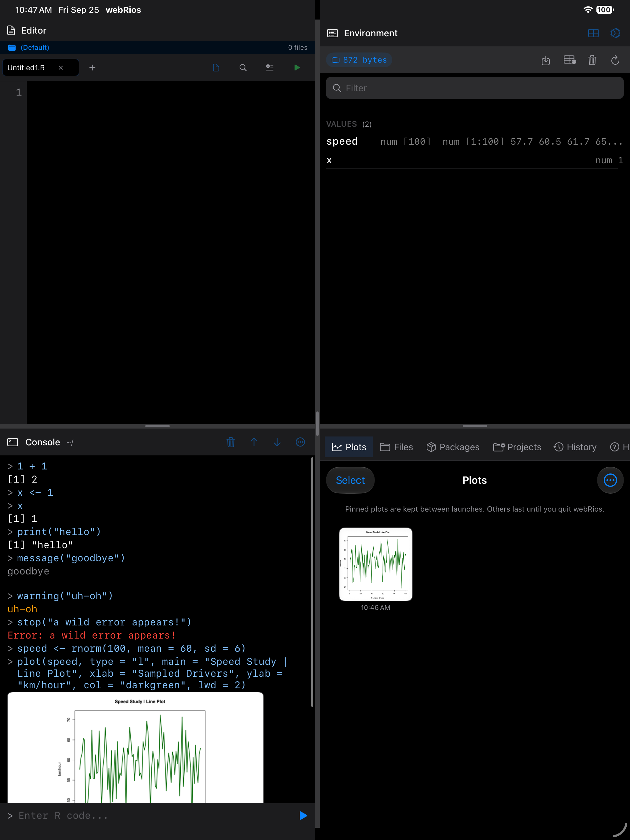Click line 1 in the code editor

[171, 92]
